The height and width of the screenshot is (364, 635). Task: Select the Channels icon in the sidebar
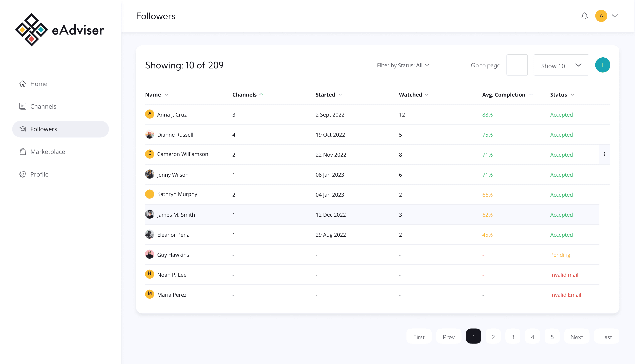pos(23,106)
